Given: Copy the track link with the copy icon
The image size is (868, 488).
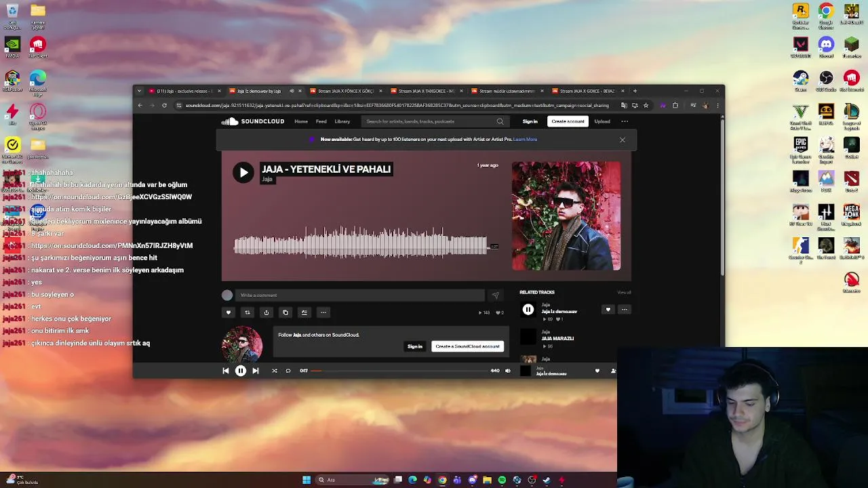Looking at the screenshot, I should point(285,312).
